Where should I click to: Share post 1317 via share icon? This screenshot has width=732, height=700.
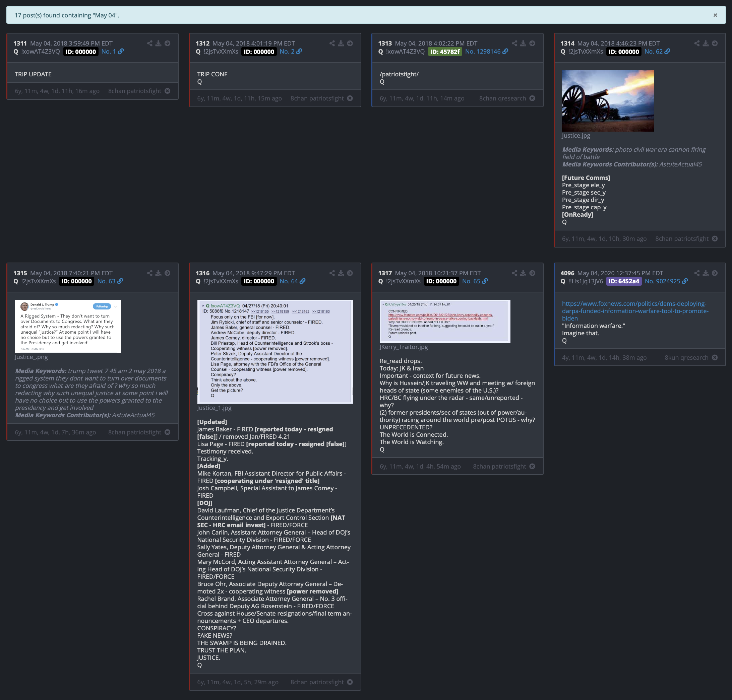pos(514,273)
